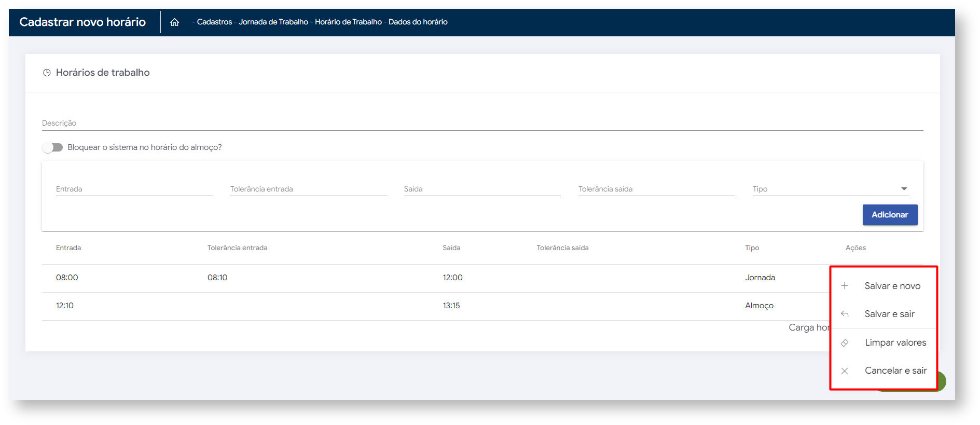This screenshot has height=425, width=980.
Task: Click the Tolerância saída input field
Action: pos(657,189)
